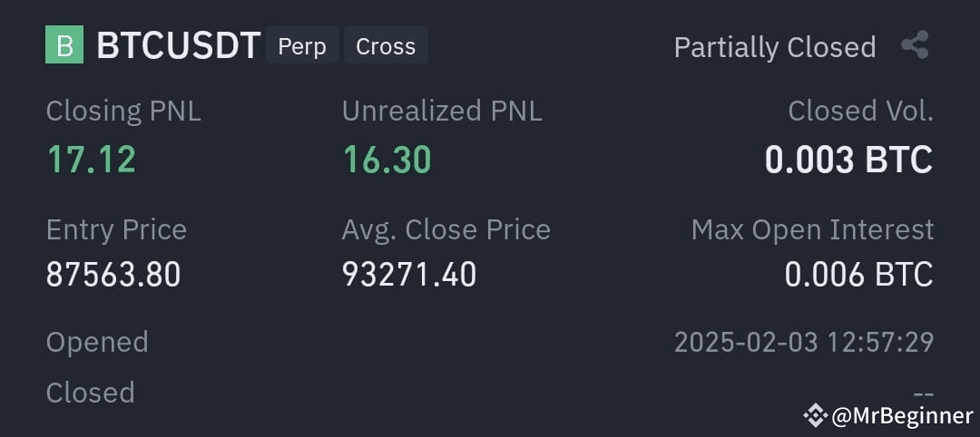The width and height of the screenshot is (980, 437).
Task: Click the Max Open Interest 0.006 BTC value
Action: coord(858,274)
